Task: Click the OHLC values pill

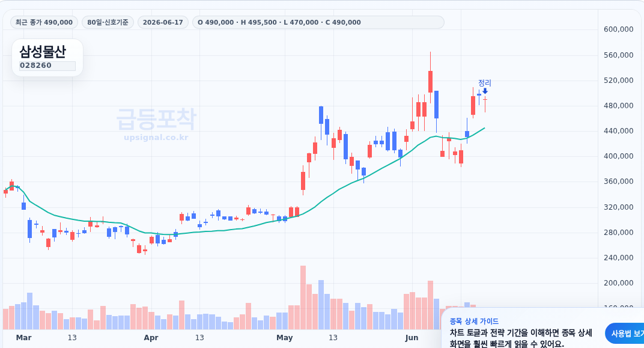Action: point(318,22)
